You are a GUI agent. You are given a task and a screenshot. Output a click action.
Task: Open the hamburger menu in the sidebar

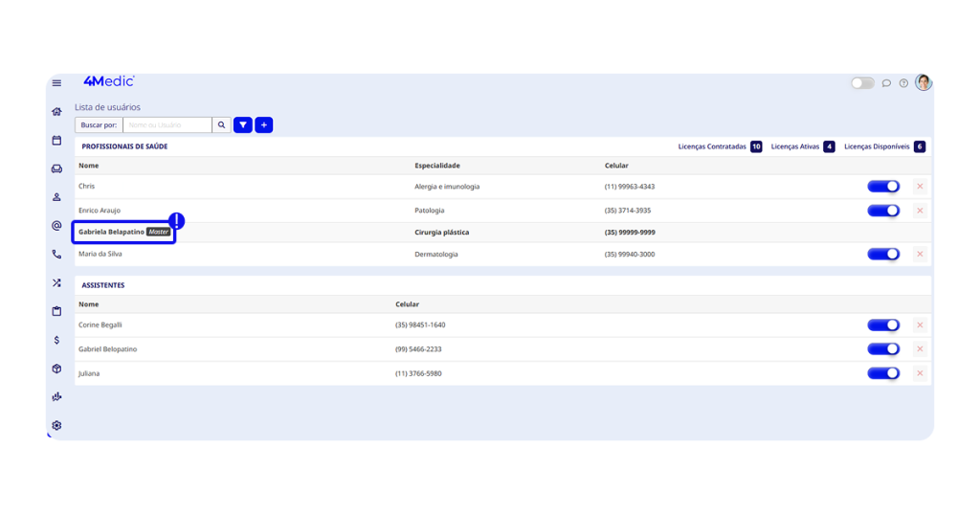click(x=56, y=83)
